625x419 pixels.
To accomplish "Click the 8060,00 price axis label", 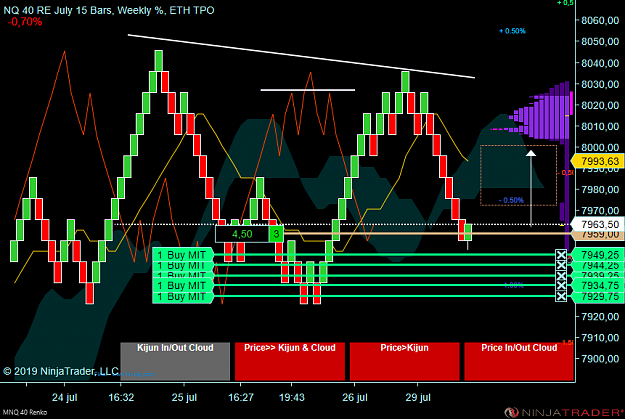I will 600,21.
